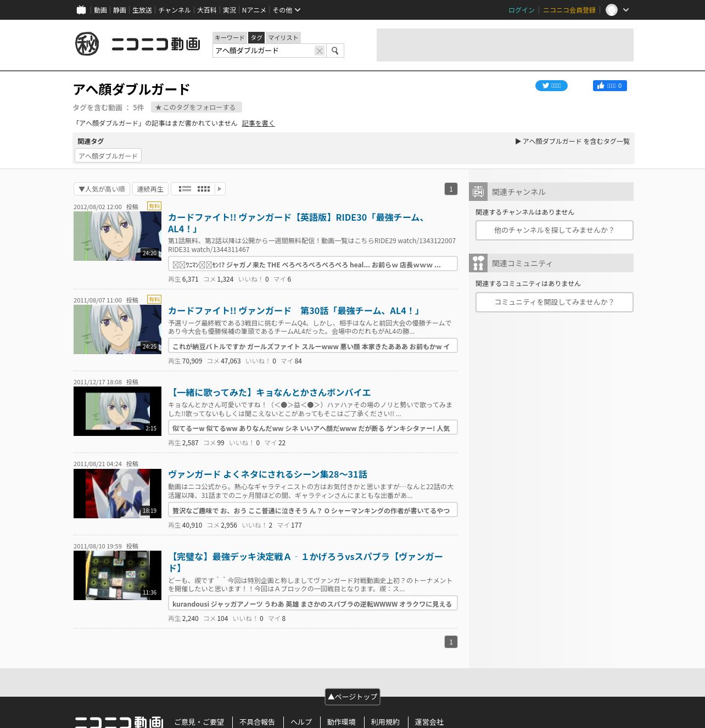
Task: Open the その他 dropdown in top navigation
Action: coord(287,10)
